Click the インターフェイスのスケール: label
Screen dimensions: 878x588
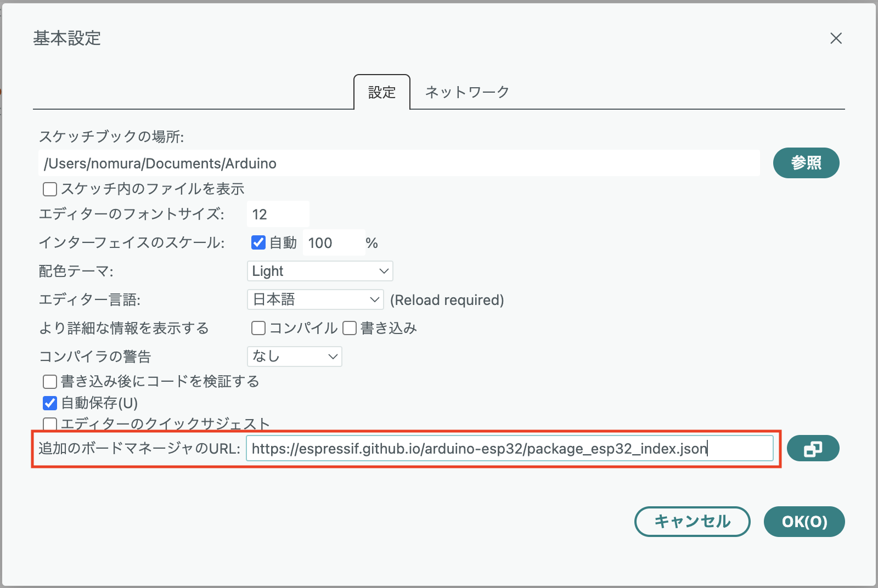[132, 242]
